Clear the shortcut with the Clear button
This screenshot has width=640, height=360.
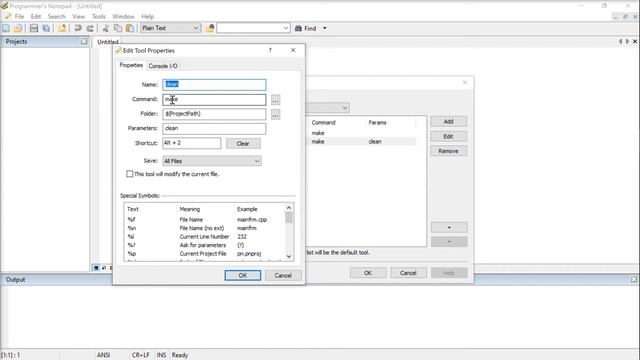(243, 143)
